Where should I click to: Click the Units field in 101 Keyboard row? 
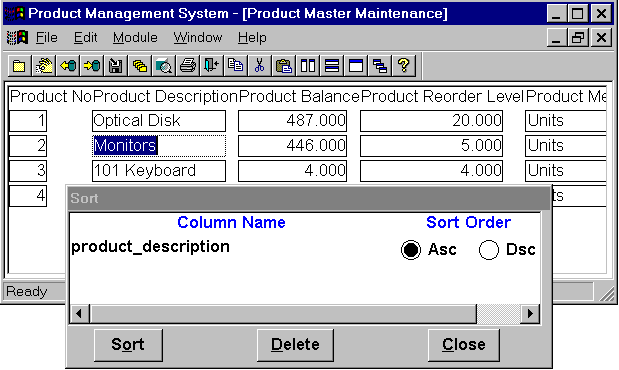coord(566,171)
